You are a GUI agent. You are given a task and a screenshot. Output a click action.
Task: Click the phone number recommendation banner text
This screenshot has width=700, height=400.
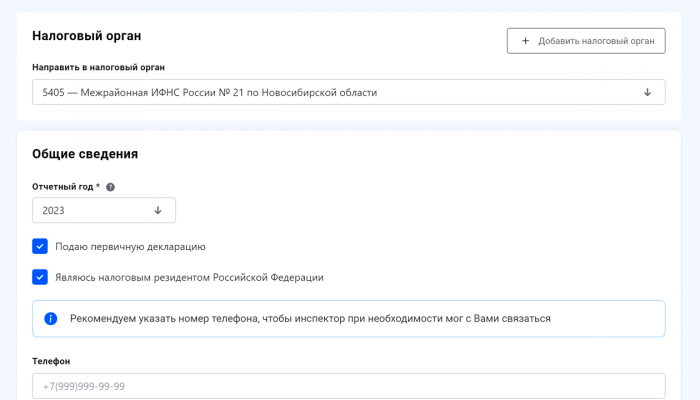tap(310, 319)
